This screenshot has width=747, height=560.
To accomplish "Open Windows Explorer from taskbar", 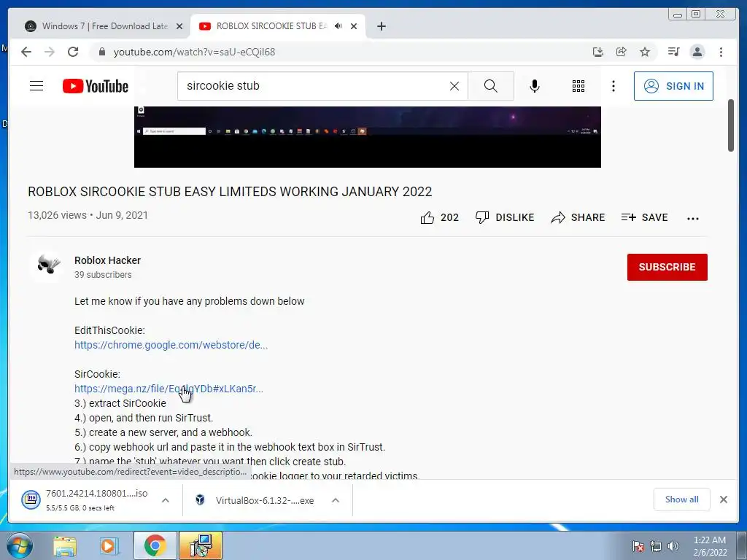I will (65, 545).
